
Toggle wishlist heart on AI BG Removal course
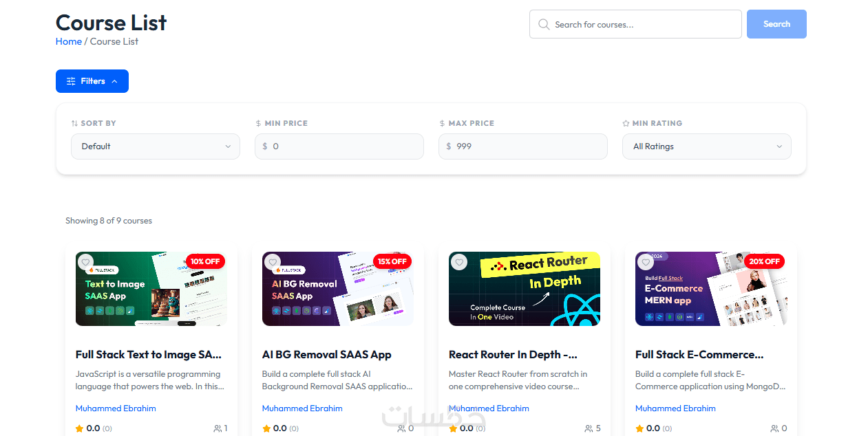point(273,262)
